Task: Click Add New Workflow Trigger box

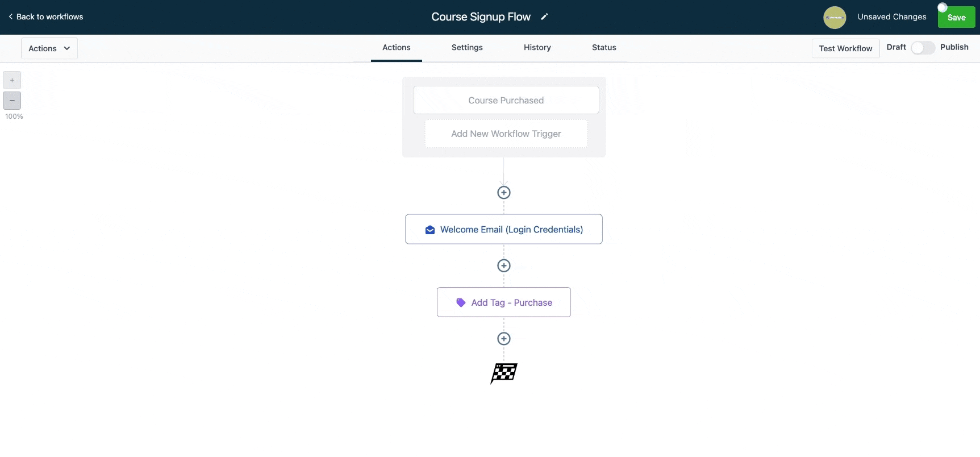Action: point(506,134)
